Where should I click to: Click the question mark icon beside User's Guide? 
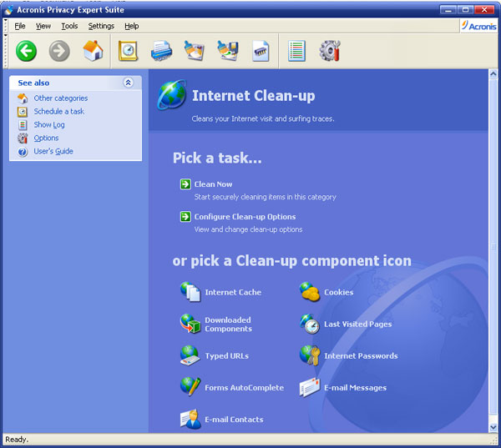click(23, 152)
